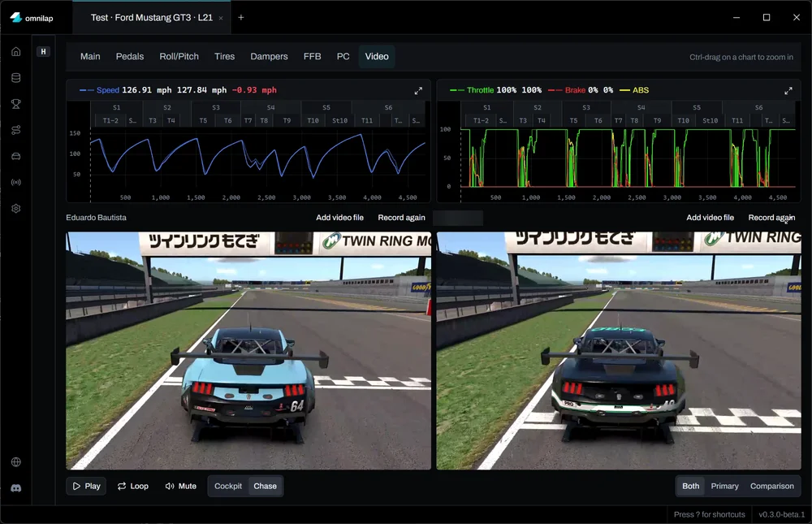The height and width of the screenshot is (524, 812).
Task: Open the car sidebar icon
Action: coord(16,156)
